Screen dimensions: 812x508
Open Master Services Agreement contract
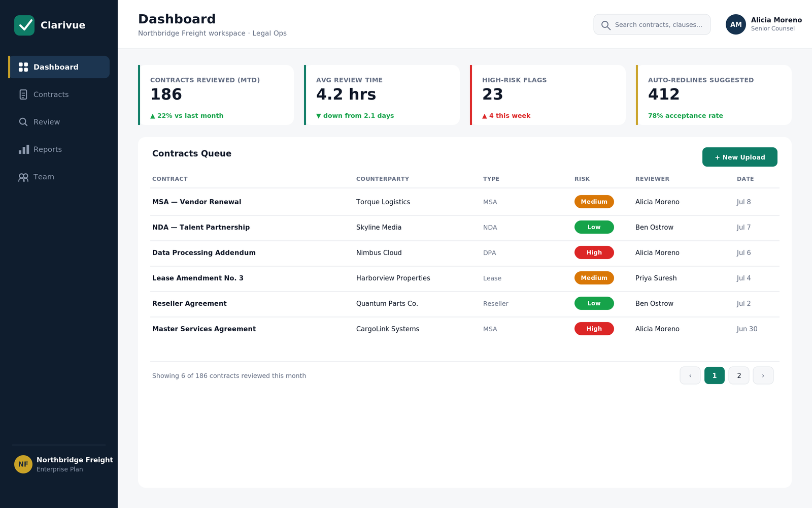(x=204, y=329)
